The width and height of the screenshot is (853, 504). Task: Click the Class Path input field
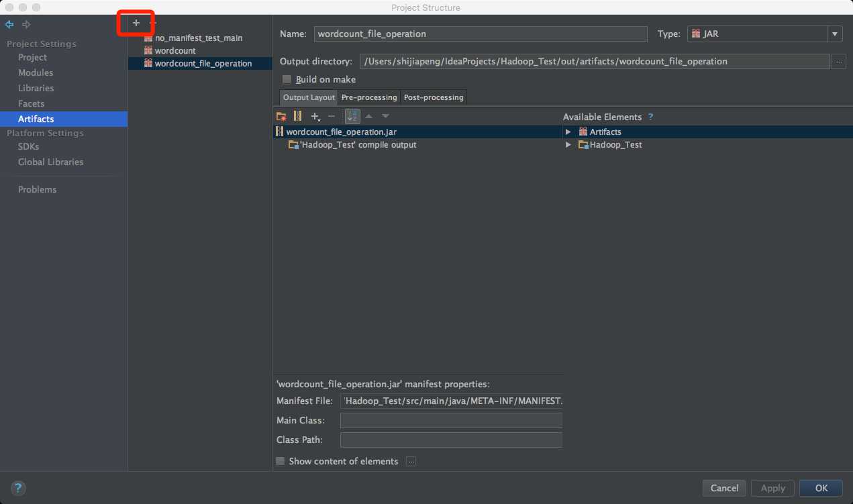tap(451, 440)
